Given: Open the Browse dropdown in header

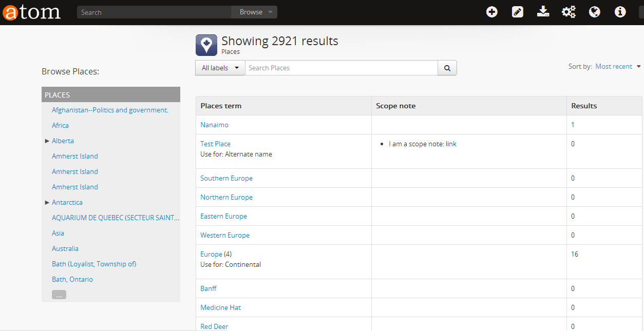Looking at the screenshot, I should coord(255,12).
